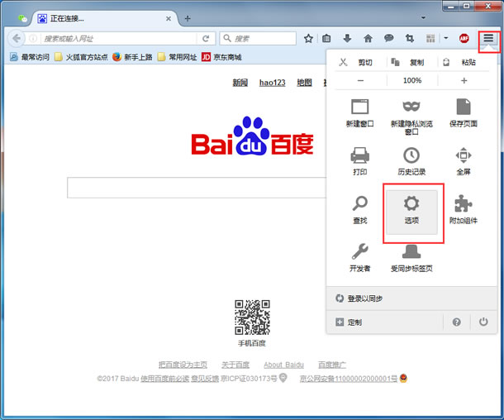Open a new tab with plus button
This screenshot has width=504, height=420.
[188, 19]
